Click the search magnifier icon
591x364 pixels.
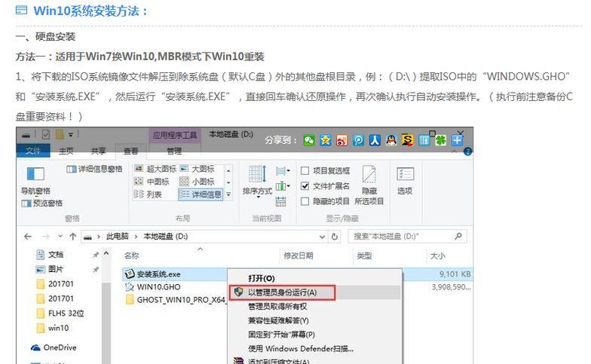pyautogui.click(x=458, y=237)
